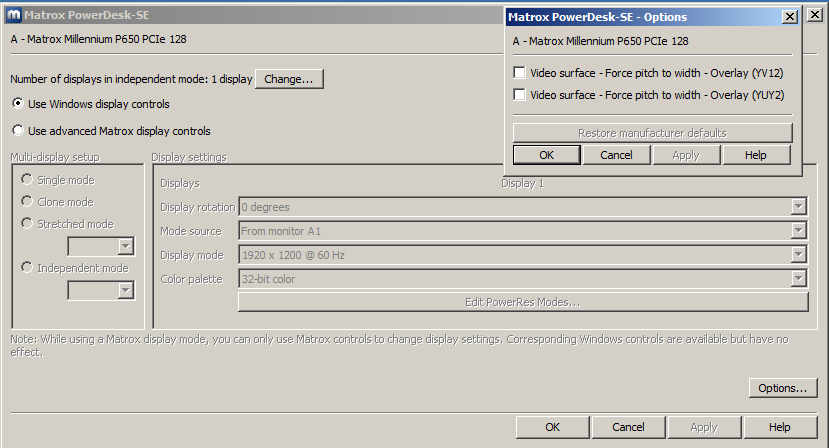Image resolution: width=829 pixels, height=448 pixels.
Task: Enable Force pitch to width Overlay (YUY2)
Action: pyautogui.click(x=519, y=95)
